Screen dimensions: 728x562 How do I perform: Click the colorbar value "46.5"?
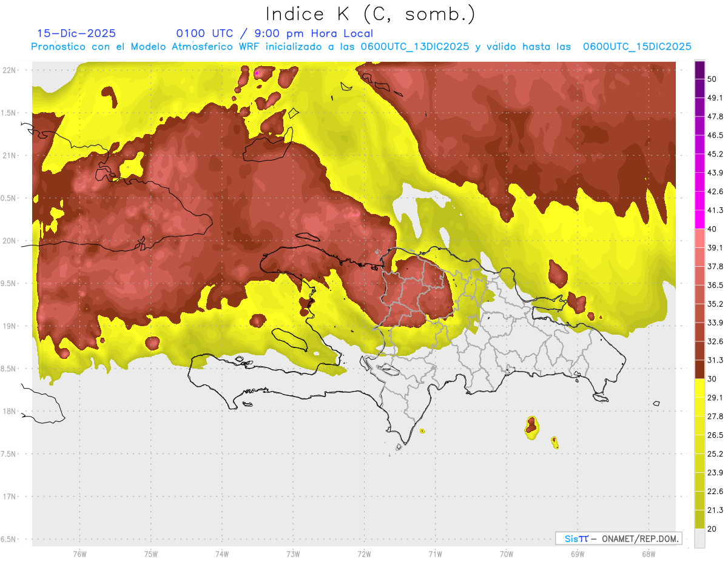pyautogui.click(x=715, y=135)
